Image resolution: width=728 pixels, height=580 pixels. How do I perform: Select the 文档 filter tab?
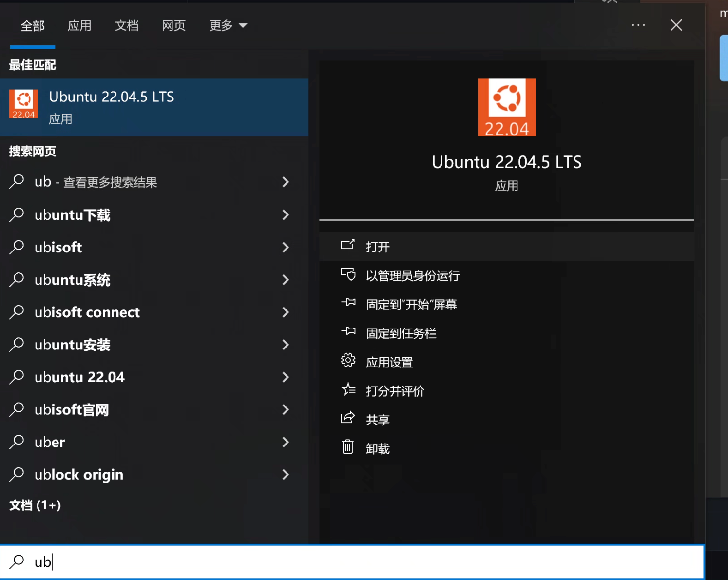click(x=127, y=26)
